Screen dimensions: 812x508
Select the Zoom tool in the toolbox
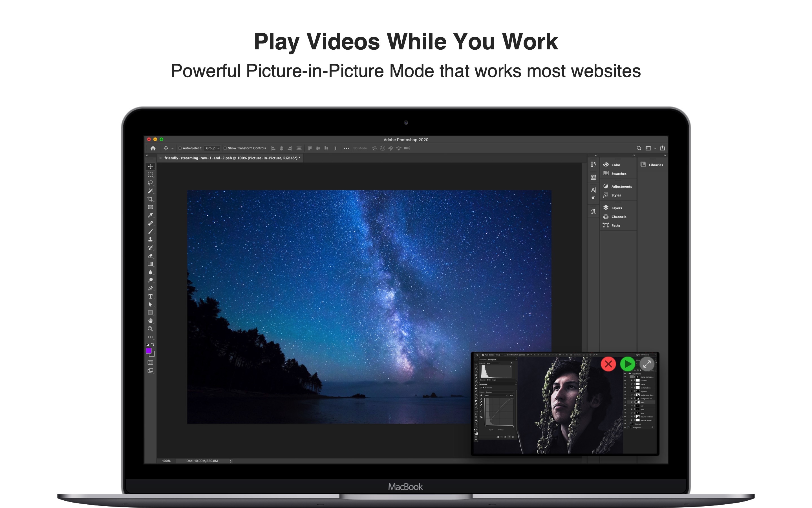click(150, 329)
